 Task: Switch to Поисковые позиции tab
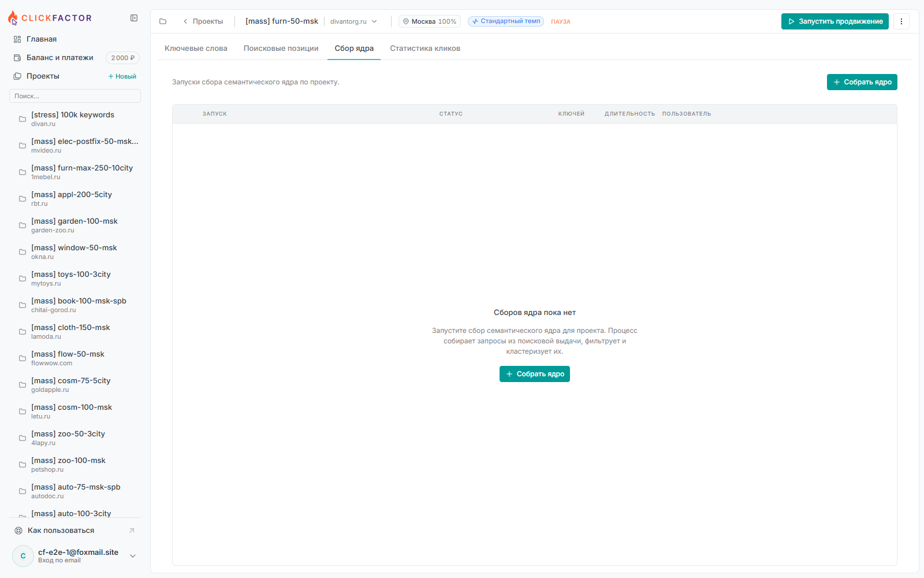pos(281,49)
